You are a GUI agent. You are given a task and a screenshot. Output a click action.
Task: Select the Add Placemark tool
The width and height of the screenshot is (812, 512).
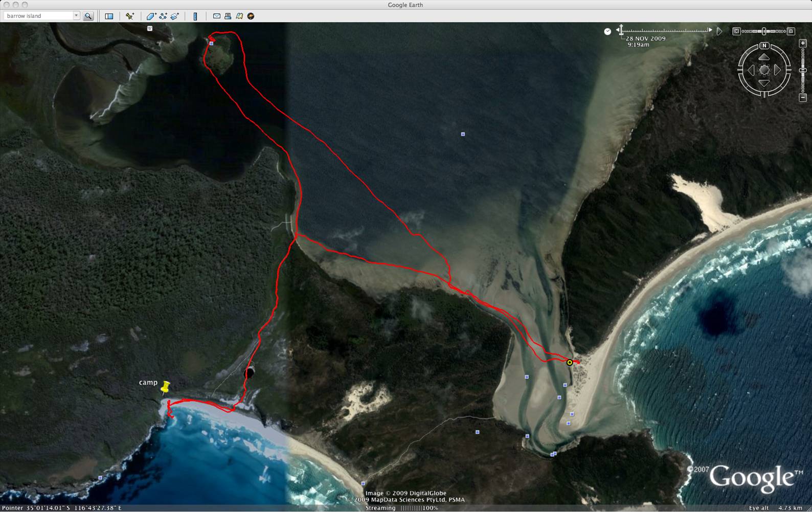click(130, 16)
